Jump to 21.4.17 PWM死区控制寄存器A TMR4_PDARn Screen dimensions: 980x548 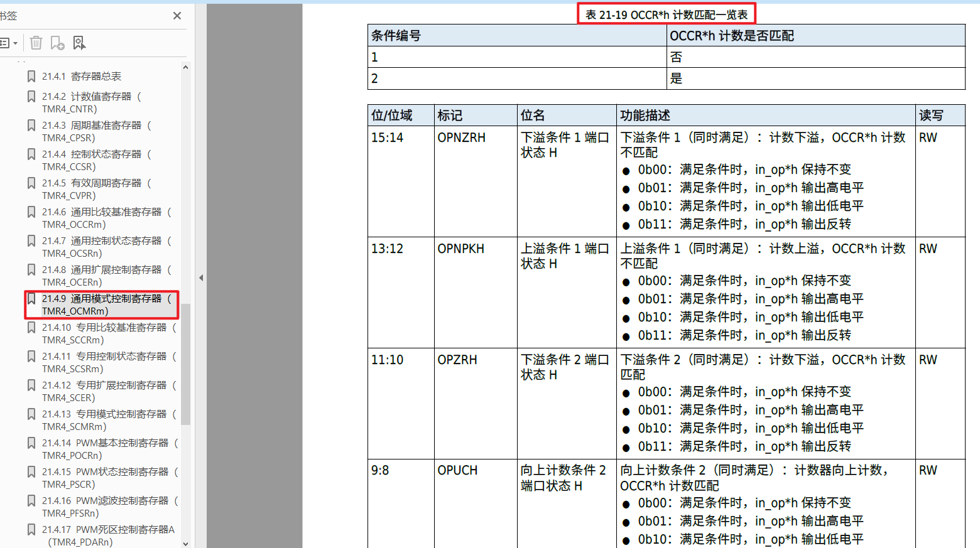[109, 535]
